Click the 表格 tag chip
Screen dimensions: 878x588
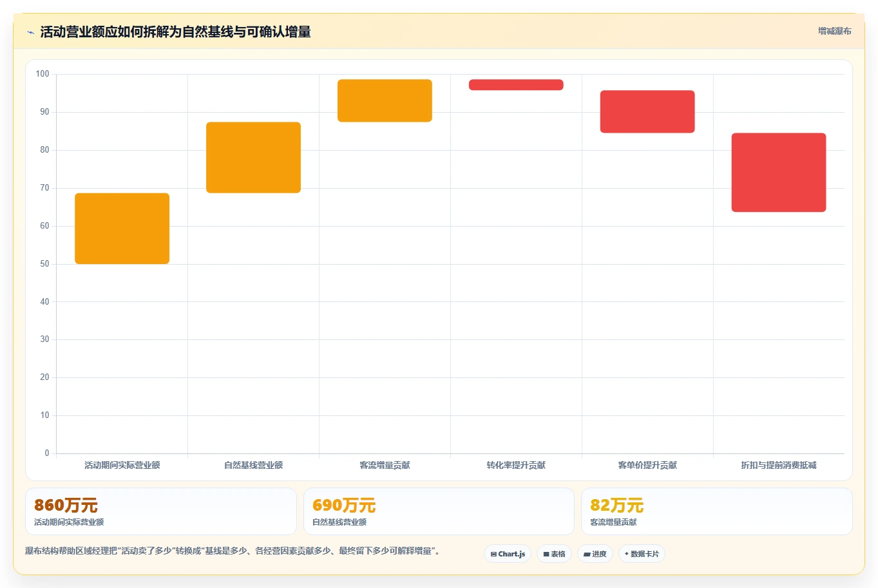pyautogui.click(x=554, y=554)
